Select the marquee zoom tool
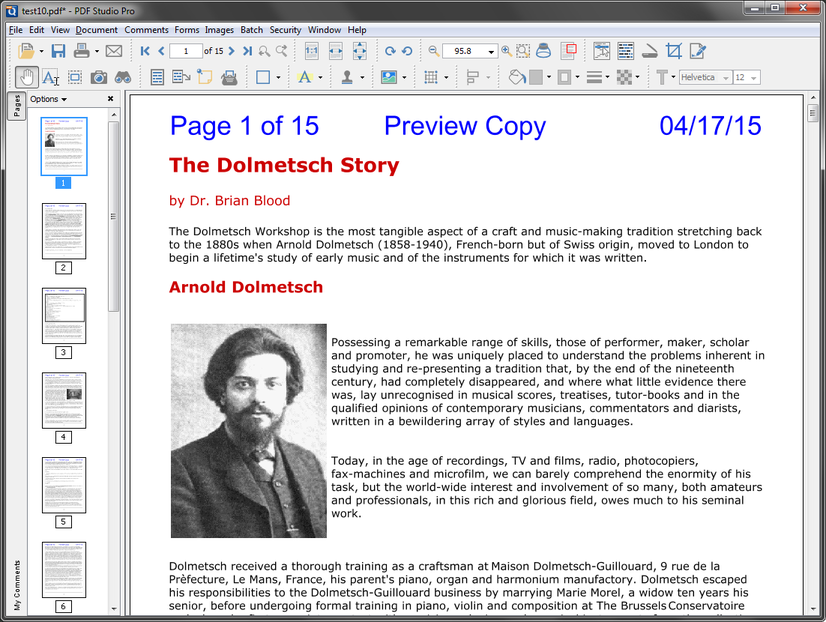826x622 pixels. coord(523,51)
